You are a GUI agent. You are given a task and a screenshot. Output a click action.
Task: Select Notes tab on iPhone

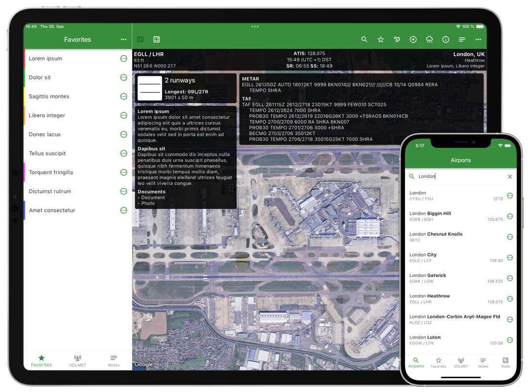pos(483,363)
